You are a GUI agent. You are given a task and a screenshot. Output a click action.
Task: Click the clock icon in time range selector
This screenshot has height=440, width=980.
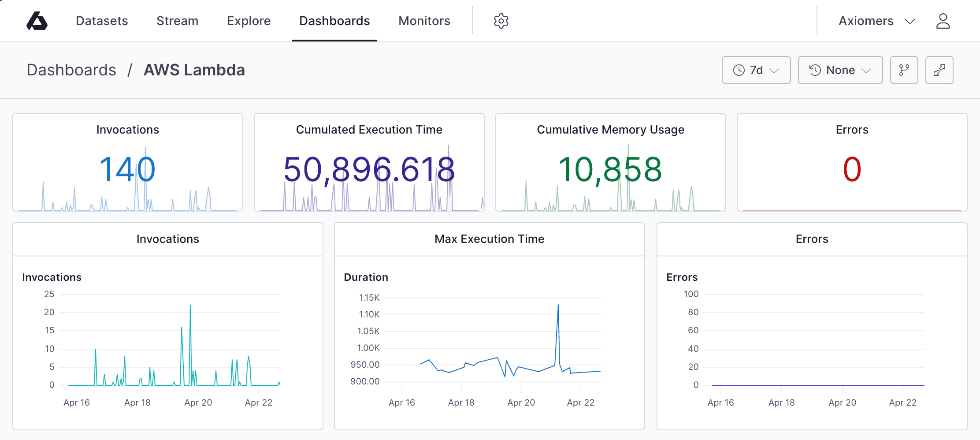(x=739, y=70)
